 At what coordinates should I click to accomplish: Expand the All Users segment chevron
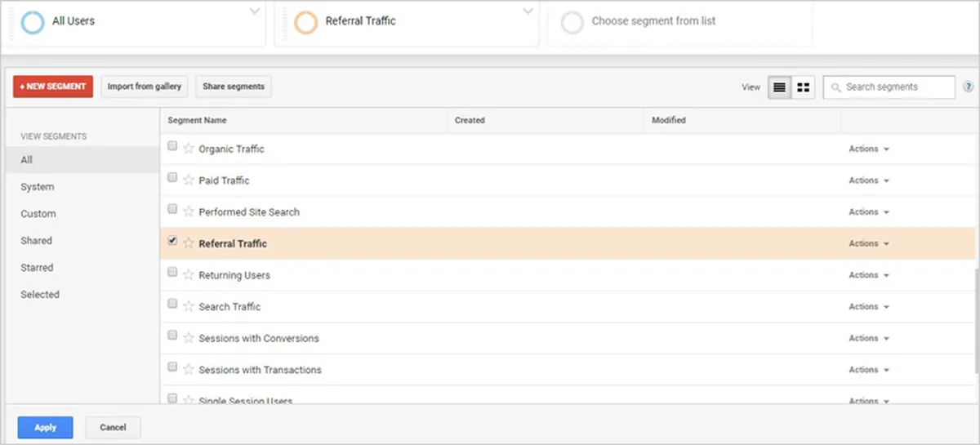[255, 11]
